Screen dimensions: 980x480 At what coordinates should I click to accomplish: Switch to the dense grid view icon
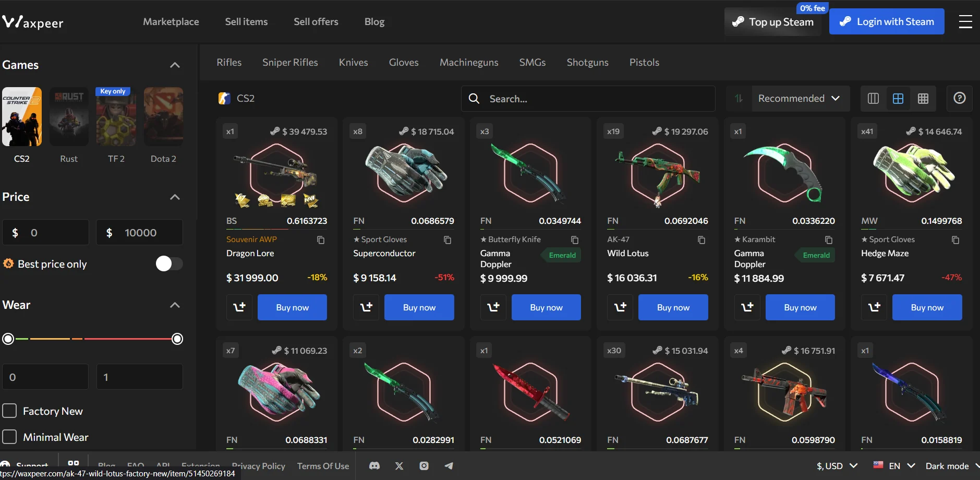pyautogui.click(x=923, y=98)
